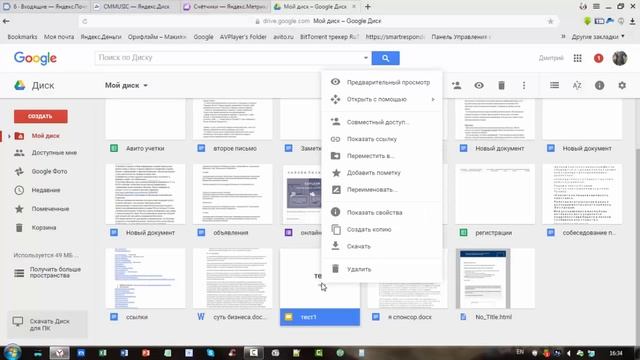Screen dimensions: 640x360
Task: Expand the Мой диск tree arrow
Action: 9,136
